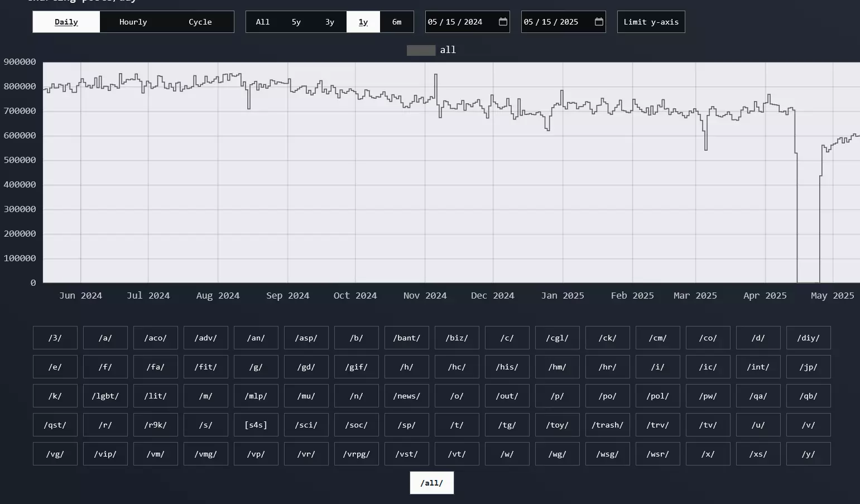
Task: Click the /ck/ board button
Action: pos(608,338)
